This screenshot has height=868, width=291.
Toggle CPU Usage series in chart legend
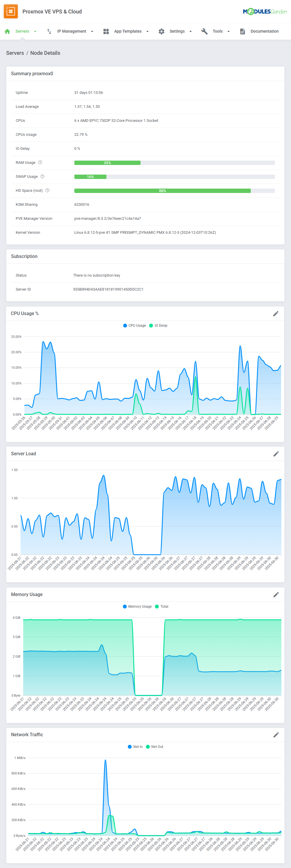click(x=134, y=326)
